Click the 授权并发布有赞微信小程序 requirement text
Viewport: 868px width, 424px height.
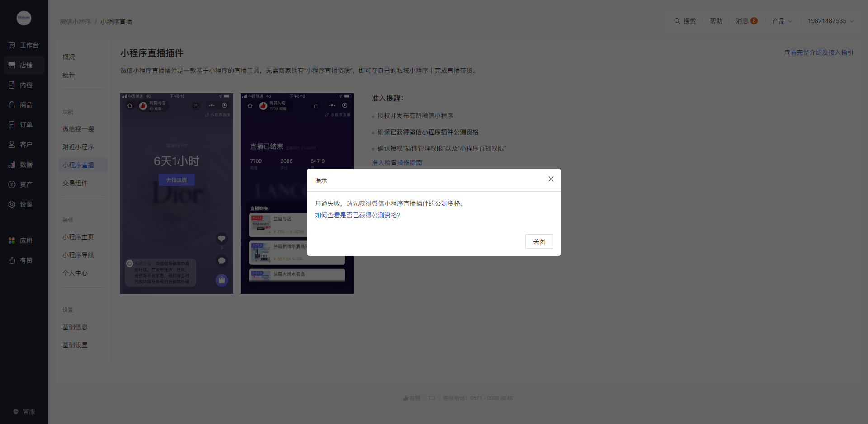point(415,116)
